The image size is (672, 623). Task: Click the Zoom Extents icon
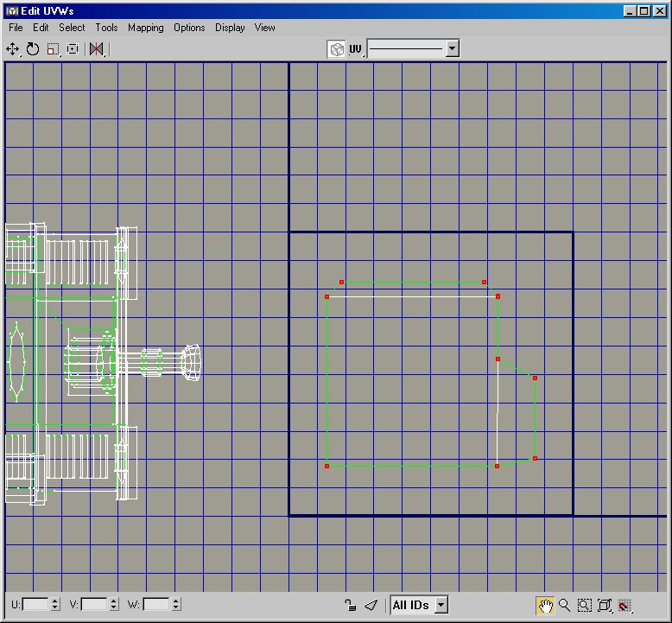(x=605, y=606)
